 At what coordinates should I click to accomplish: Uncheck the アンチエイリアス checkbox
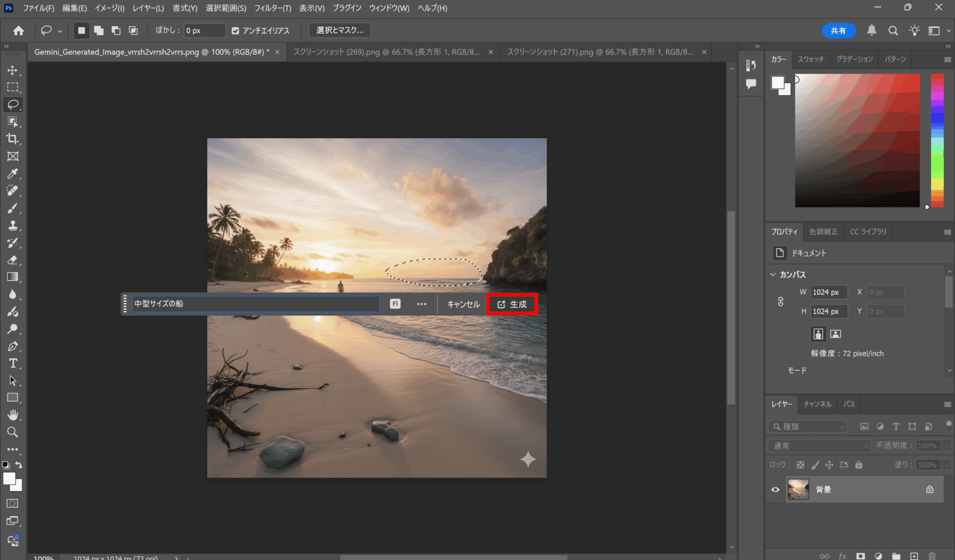[235, 31]
